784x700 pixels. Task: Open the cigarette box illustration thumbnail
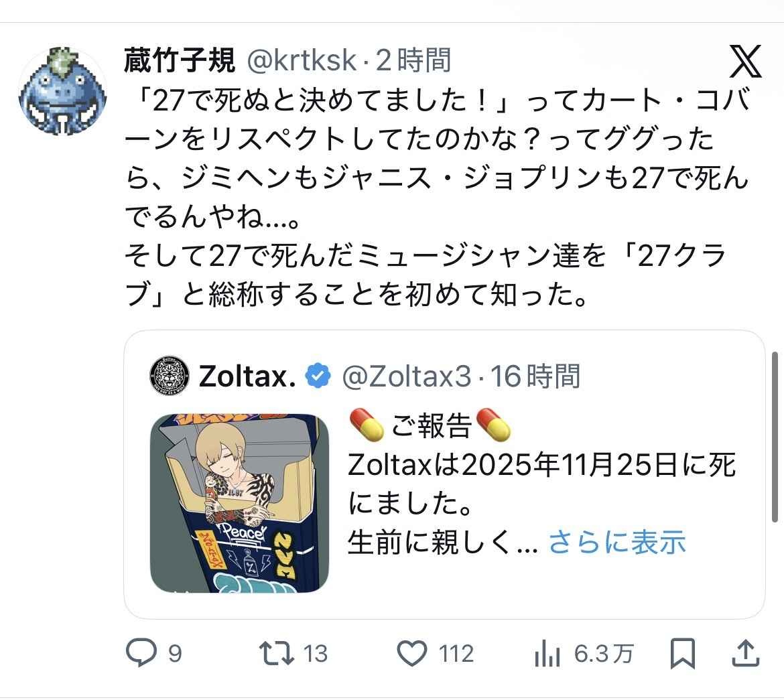coord(239,503)
